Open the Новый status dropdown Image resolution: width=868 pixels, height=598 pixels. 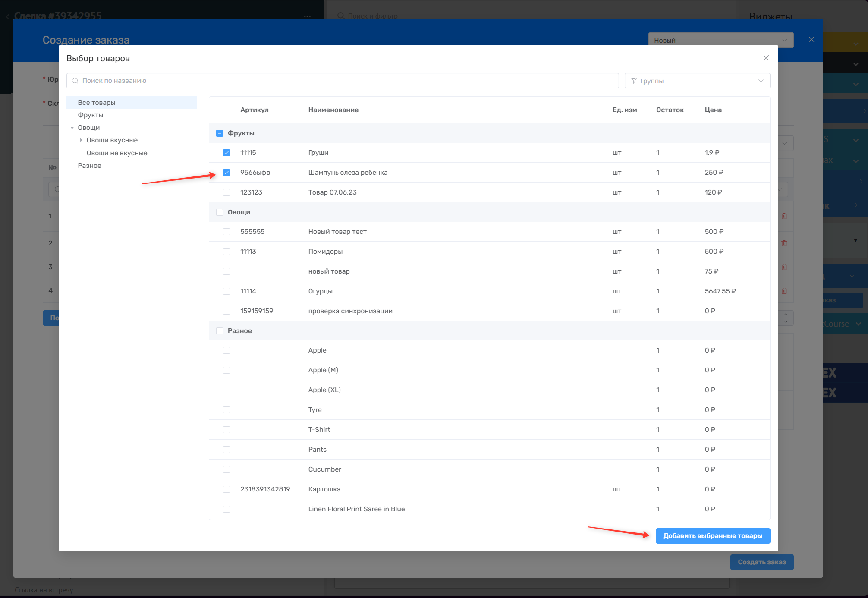coord(721,40)
